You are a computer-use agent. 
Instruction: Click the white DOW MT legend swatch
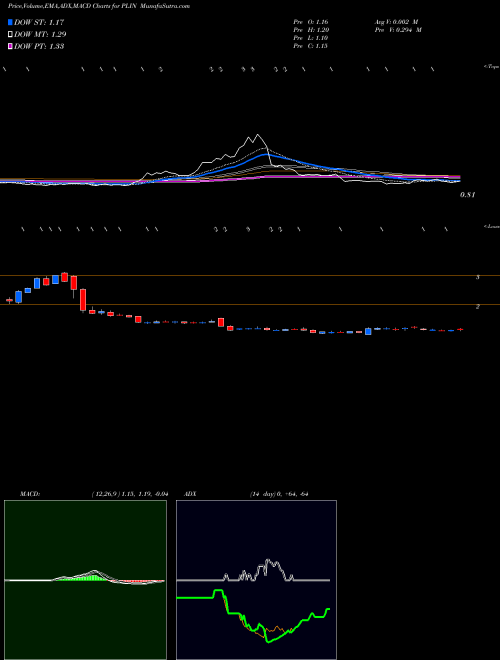(11, 34)
